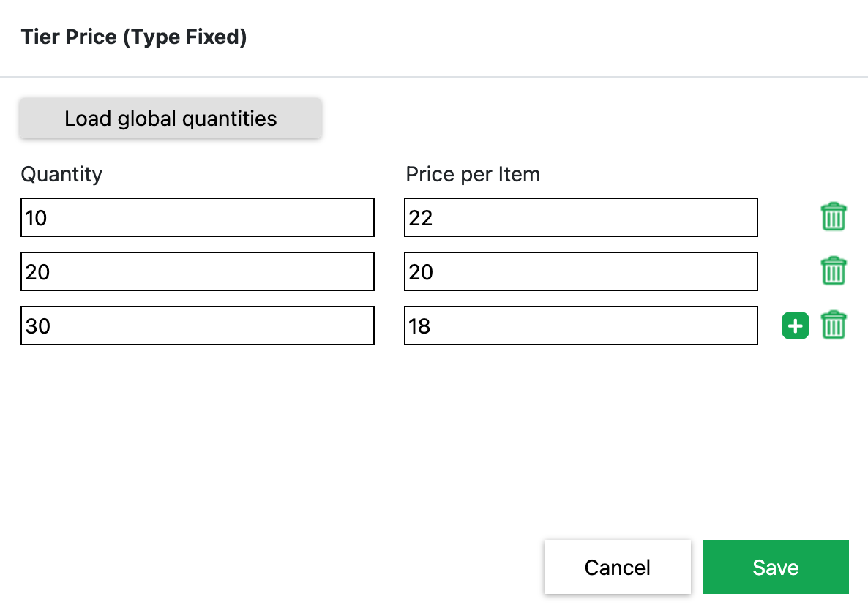This screenshot has width=868, height=613.
Task: Edit the Price per Item field showing 22
Action: 580,217
